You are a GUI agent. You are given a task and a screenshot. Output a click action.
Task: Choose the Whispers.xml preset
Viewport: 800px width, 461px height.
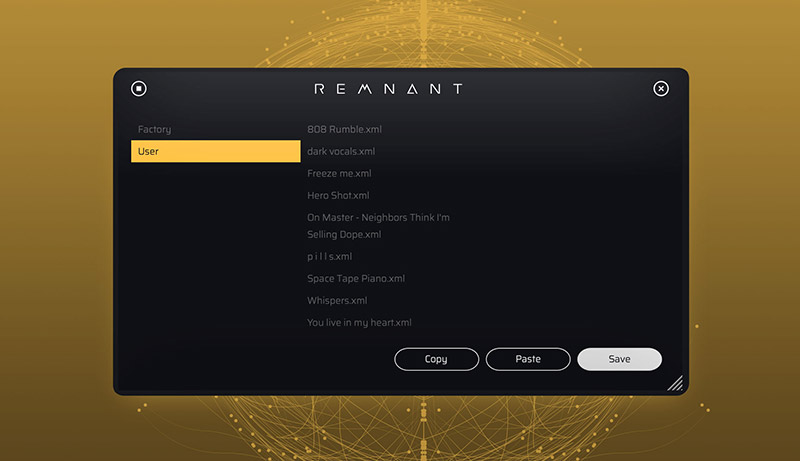(337, 300)
